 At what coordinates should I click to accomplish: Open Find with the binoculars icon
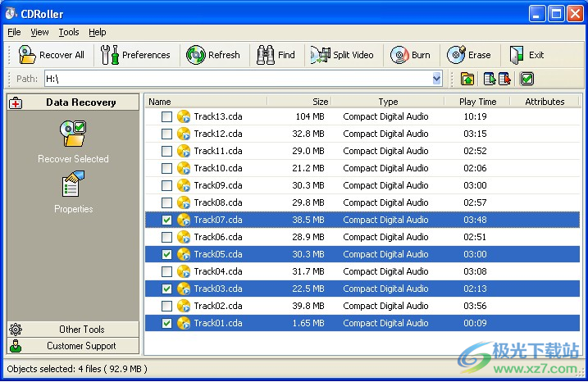click(x=266, y=55)
